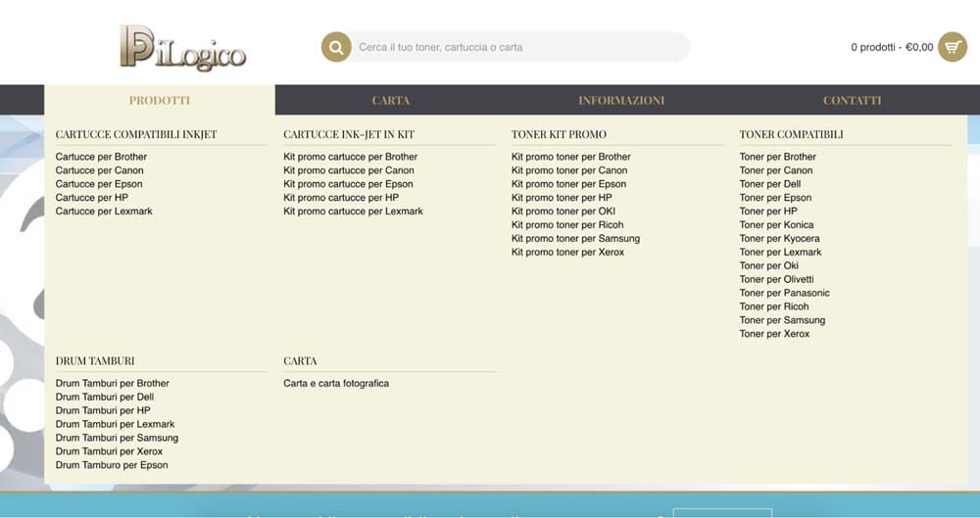Go to Toner per Epson
The height and width of the screenshot is (518, 980).
tap(775, 198)
